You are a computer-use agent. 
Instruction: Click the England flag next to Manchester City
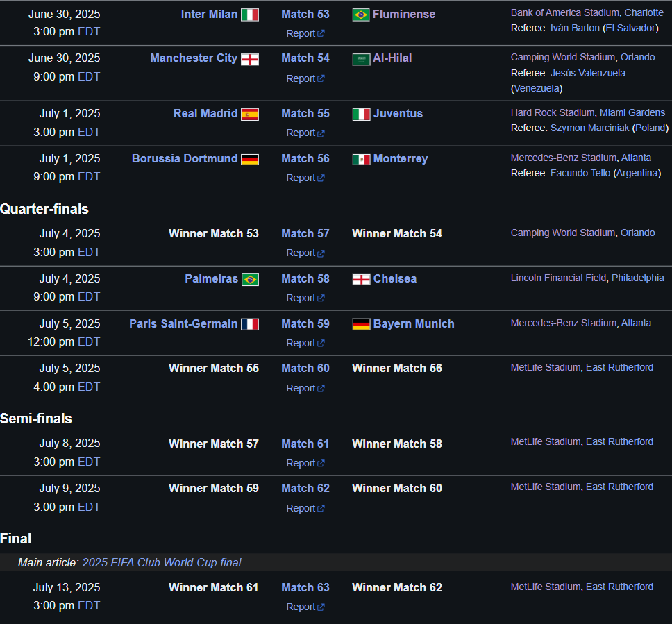click(x=250, y=59)
